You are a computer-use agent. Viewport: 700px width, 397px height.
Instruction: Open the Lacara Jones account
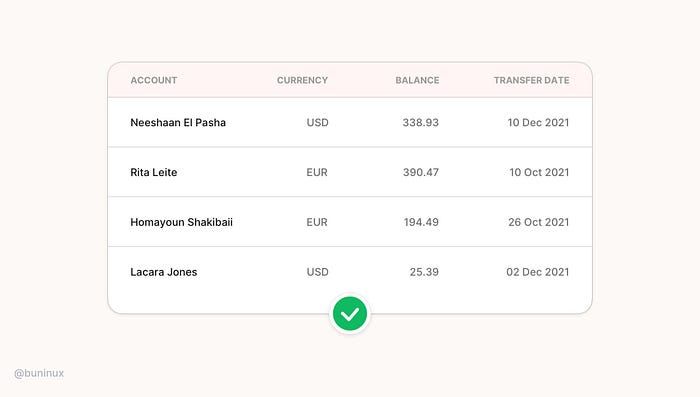(x=163, y=272)
